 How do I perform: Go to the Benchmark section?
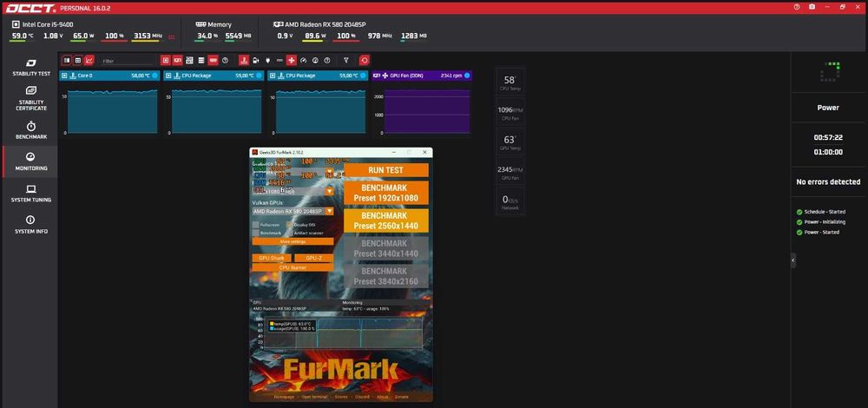31,131
